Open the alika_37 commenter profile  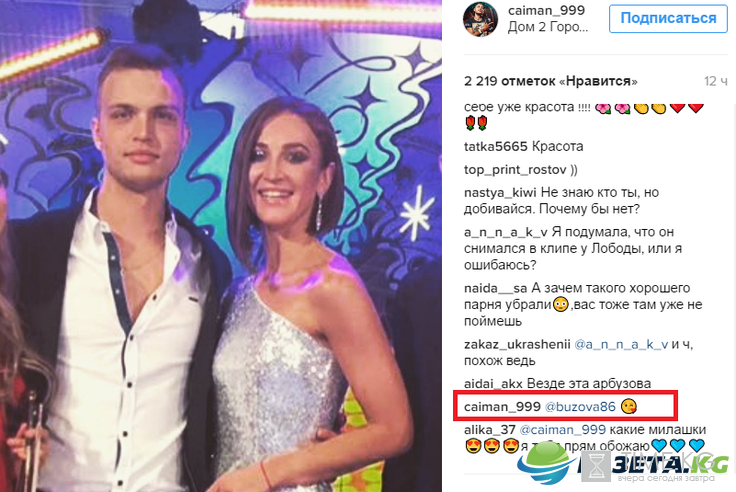490,430
